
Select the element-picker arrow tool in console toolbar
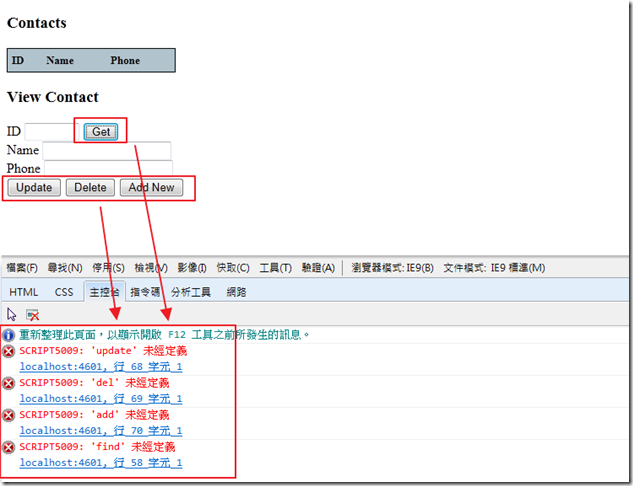[x=12, y=314]
